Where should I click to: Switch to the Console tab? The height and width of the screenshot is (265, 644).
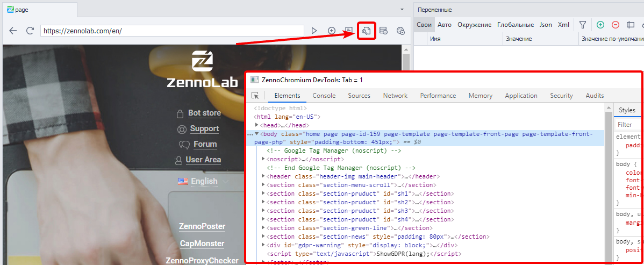point(324,95)
